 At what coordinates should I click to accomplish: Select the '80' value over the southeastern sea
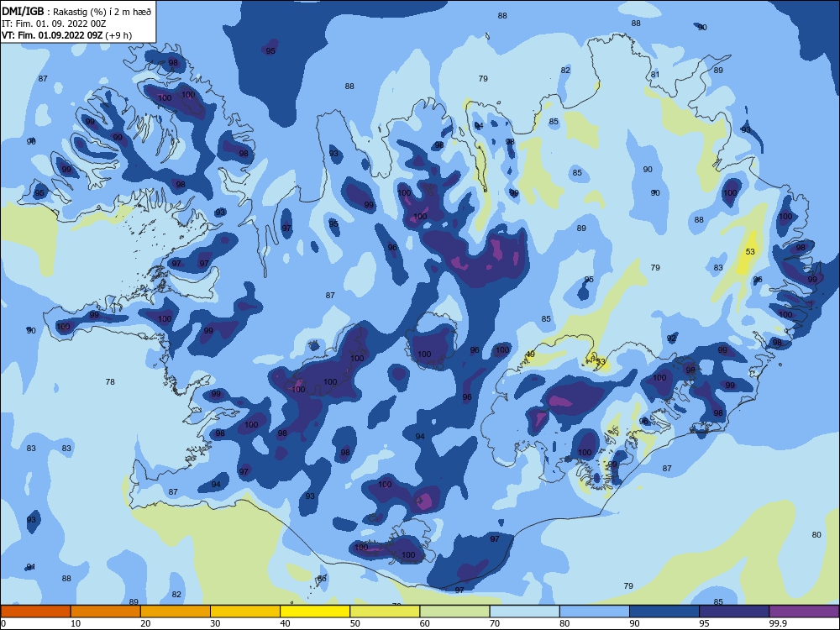coord(816,534)
